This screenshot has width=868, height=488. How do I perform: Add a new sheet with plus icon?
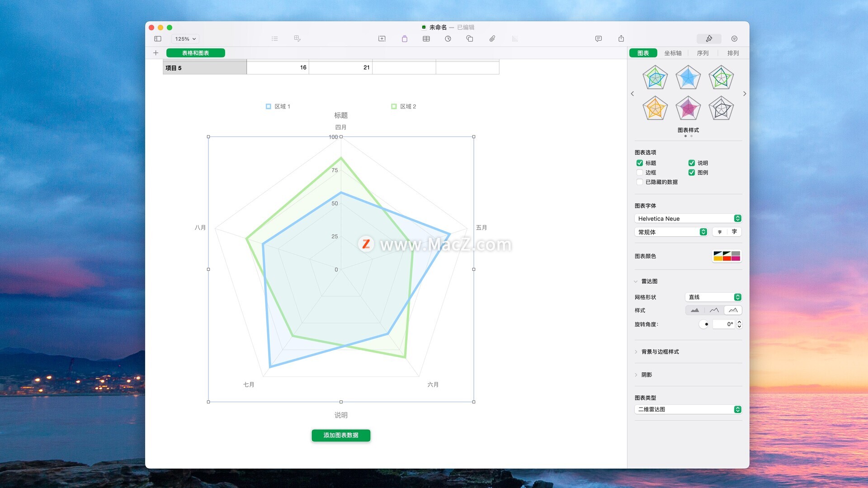[156, 53]
